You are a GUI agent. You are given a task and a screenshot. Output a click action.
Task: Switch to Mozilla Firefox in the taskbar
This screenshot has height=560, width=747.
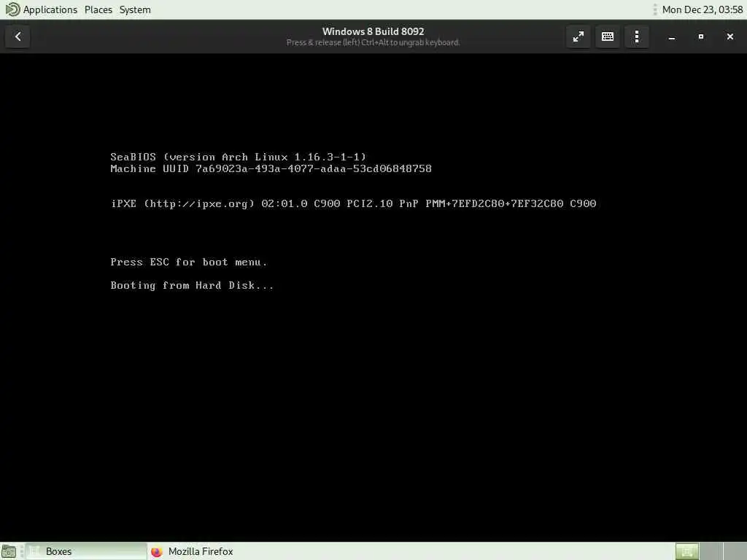coord(201,551)
